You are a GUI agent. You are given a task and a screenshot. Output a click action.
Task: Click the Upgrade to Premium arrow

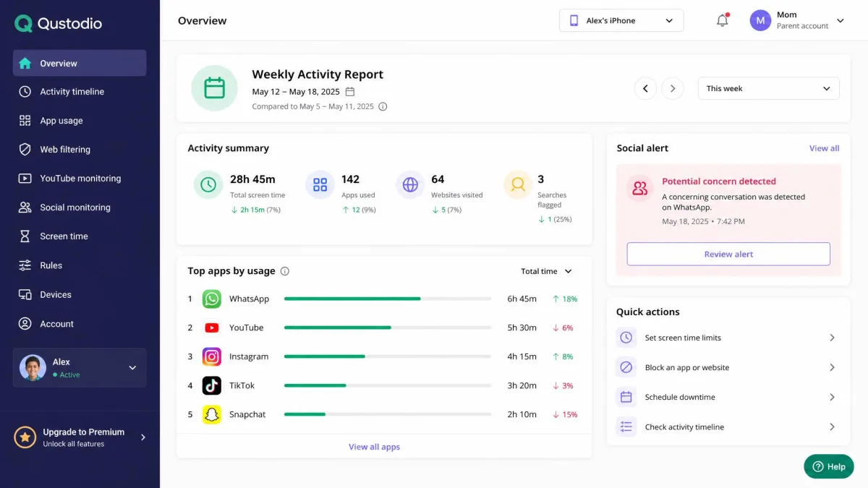pos(142,437)
